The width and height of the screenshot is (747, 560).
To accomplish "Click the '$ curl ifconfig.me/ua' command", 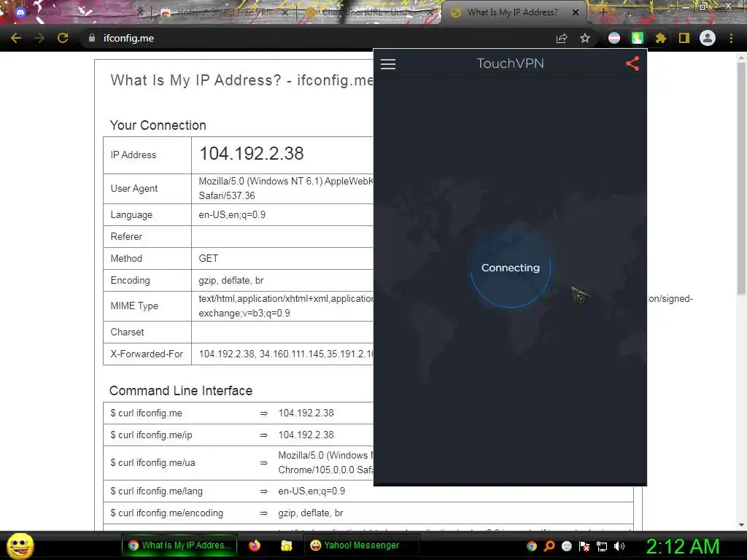I will pos(153,463).
